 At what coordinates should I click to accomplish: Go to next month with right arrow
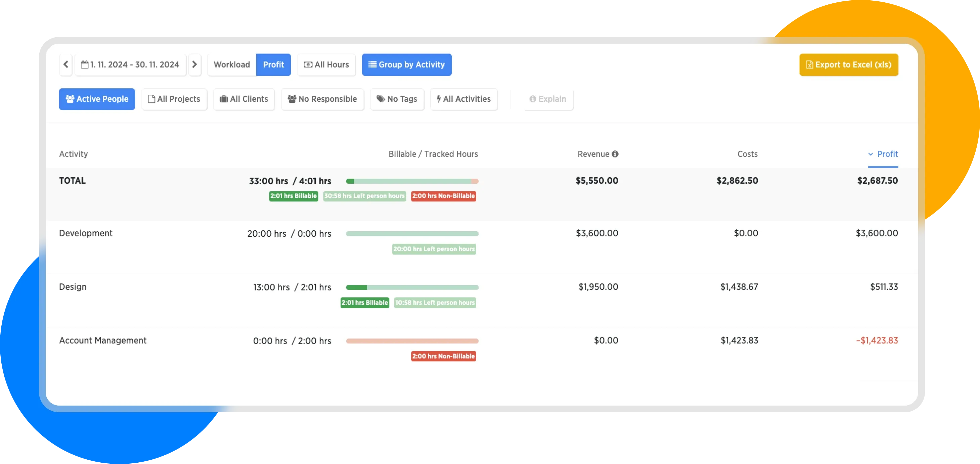(194, 65)
